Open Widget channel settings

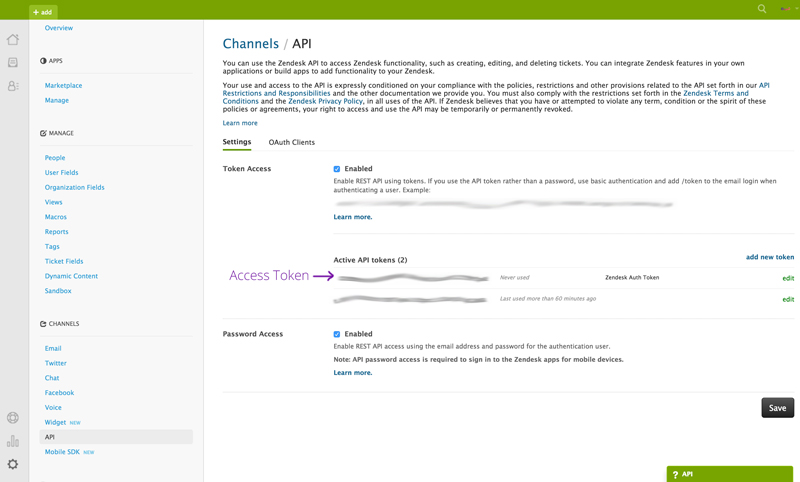coord(55,423)
